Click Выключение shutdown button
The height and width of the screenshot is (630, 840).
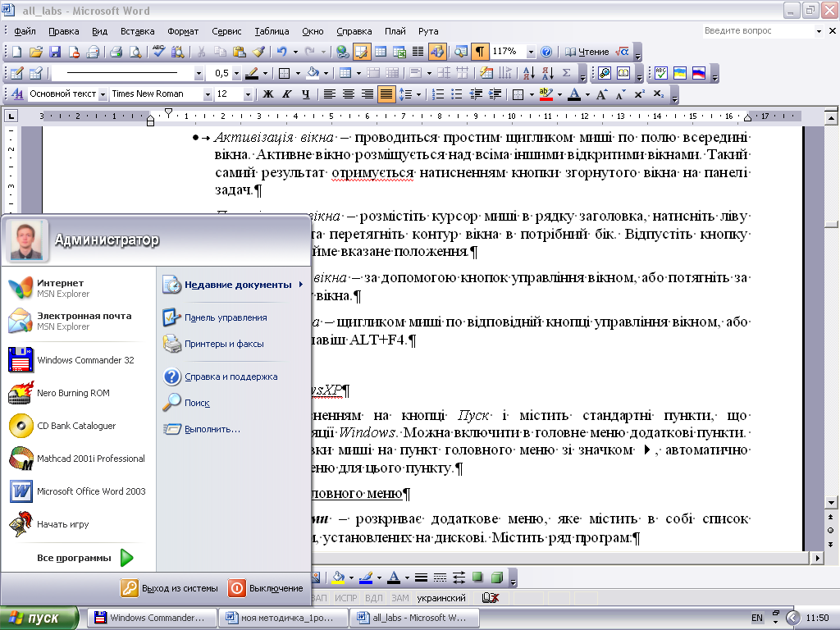[267, 588]
